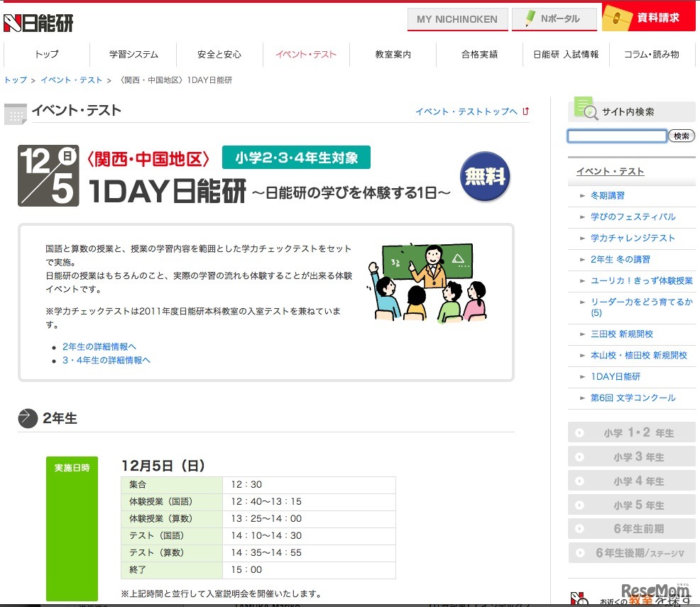The image size is (700, 607).
Task: Click the MY NICHINOKEN button
Action: point(457,19)
